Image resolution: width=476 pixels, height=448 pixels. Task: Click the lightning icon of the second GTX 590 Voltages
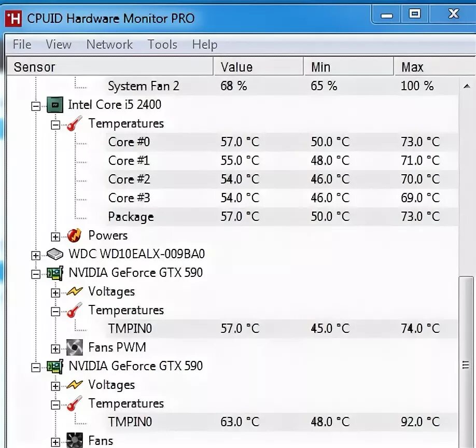[74, 385]
